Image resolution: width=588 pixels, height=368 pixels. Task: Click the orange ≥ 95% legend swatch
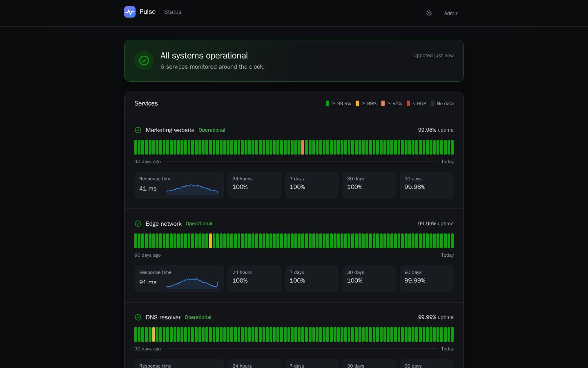tap(383, 103)
